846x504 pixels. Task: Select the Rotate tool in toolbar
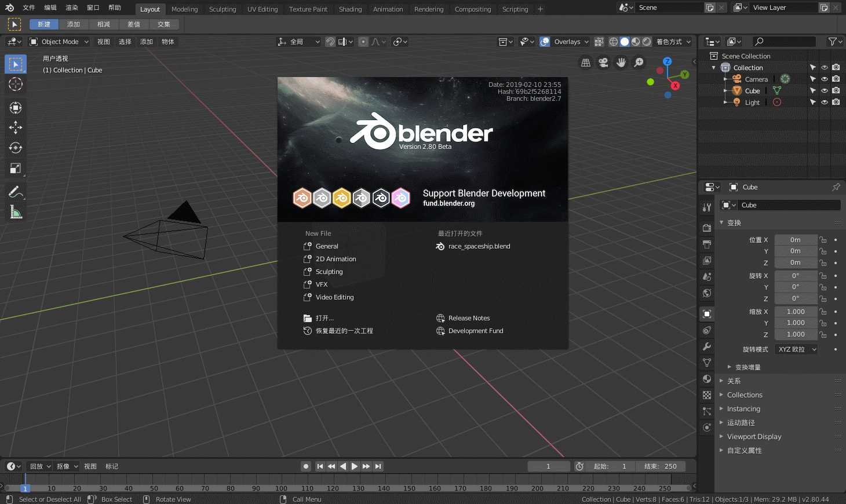[16, 148]
